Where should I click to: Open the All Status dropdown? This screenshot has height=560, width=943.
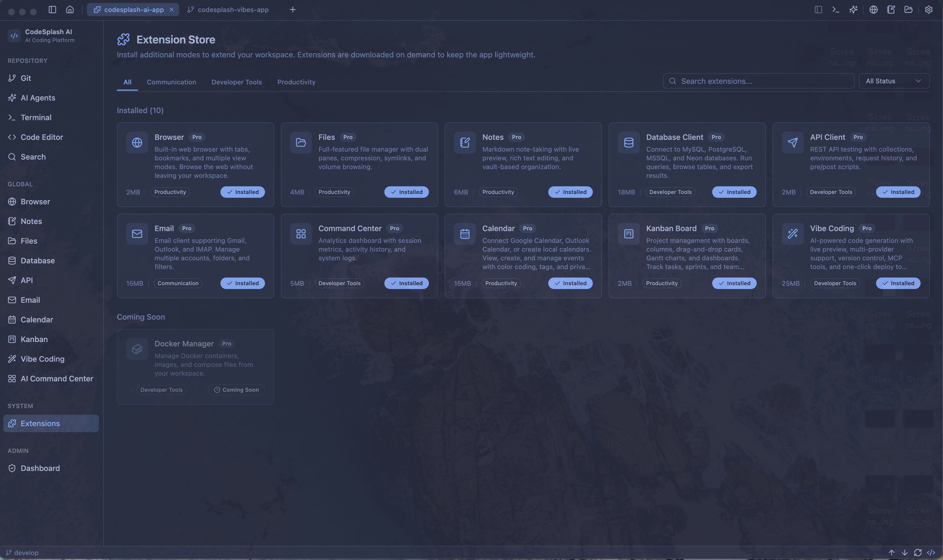tap(894, 81)
